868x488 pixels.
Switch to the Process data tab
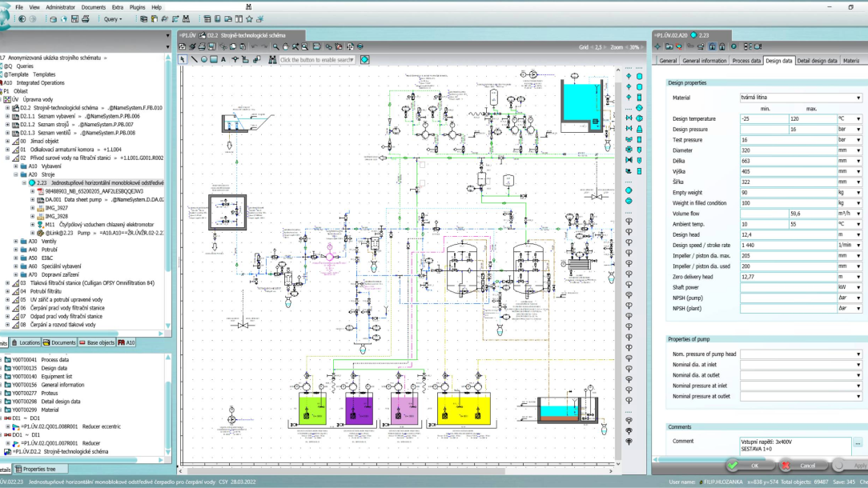tap(745, 61)
